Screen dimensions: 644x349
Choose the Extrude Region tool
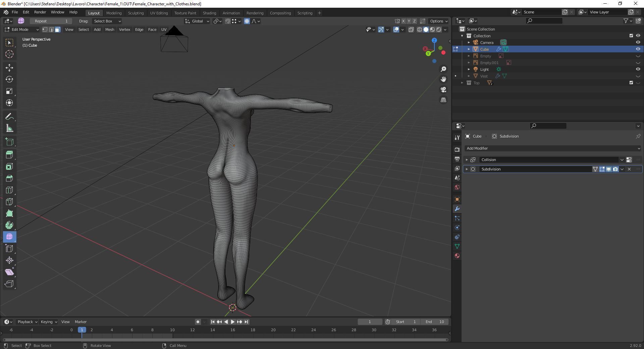pos(9,155)
